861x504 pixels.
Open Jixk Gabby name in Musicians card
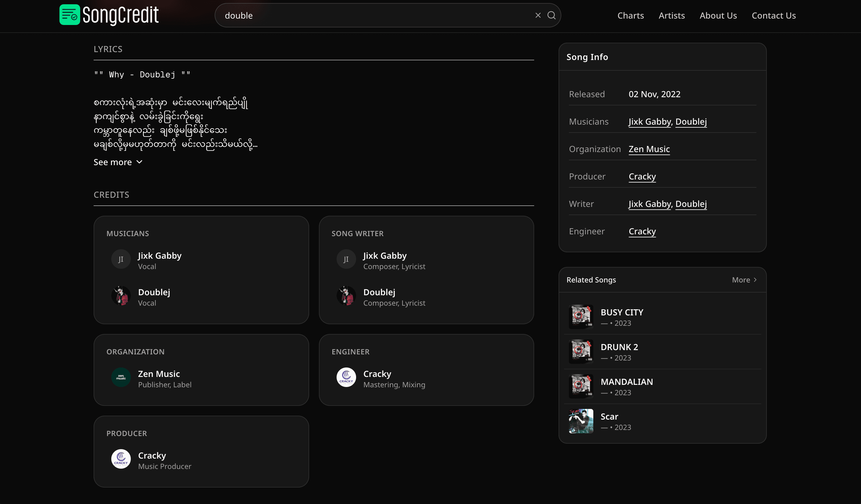click(x=159, y=255)
